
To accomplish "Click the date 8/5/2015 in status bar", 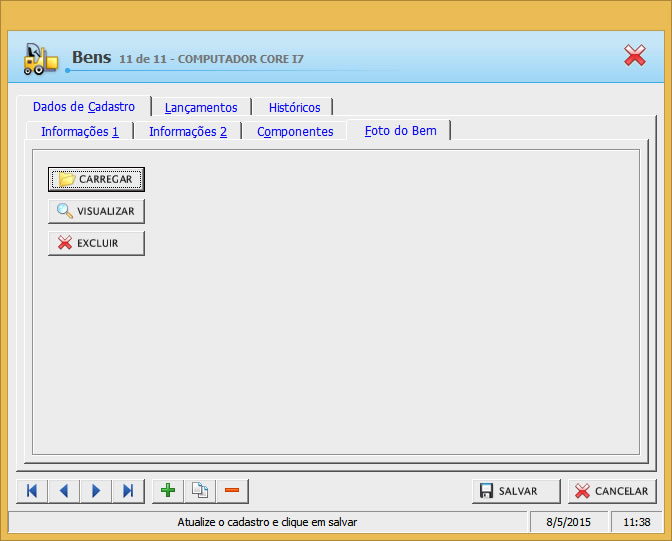I will click(x=568, y=522).
